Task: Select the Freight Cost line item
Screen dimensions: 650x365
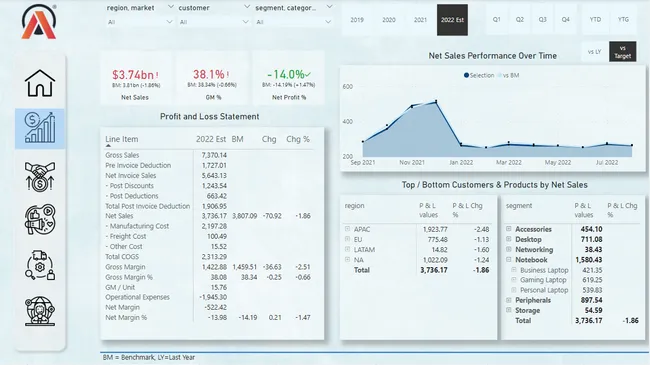Action: pos(126,236)
